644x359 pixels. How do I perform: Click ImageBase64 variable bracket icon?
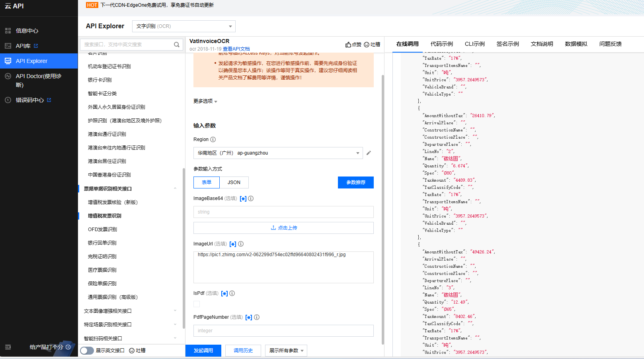point(243,198)
